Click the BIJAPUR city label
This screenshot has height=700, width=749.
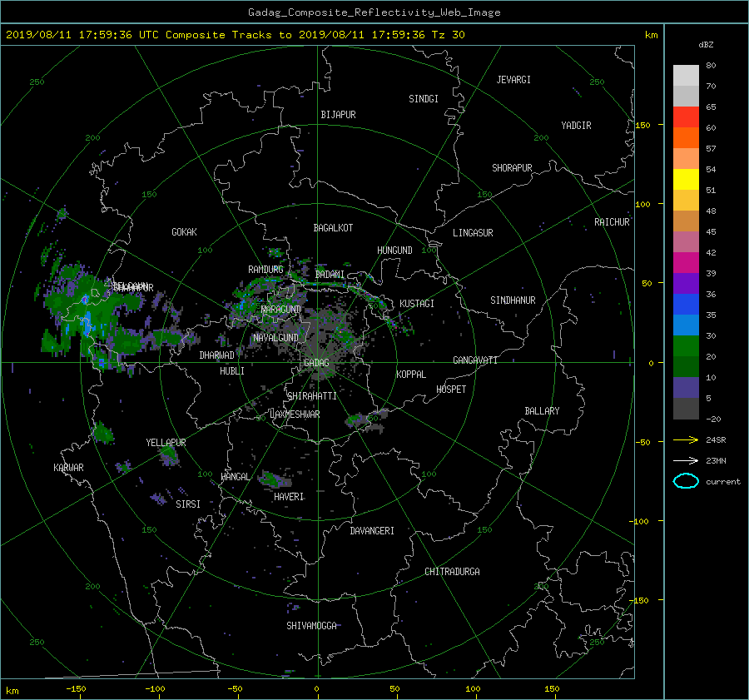click(x=338, y=115)
